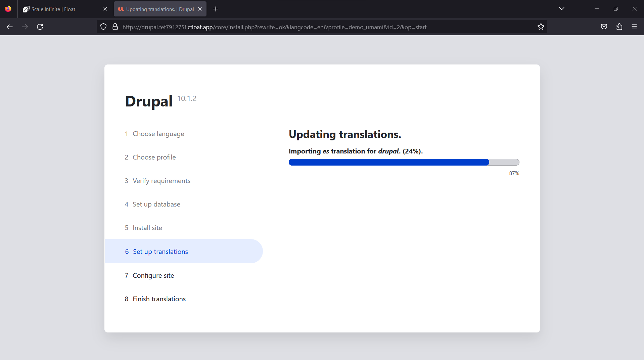Viewport: 644px width, 360px height.
Task: Minimize the Firefox window
Action: (597, 9)
